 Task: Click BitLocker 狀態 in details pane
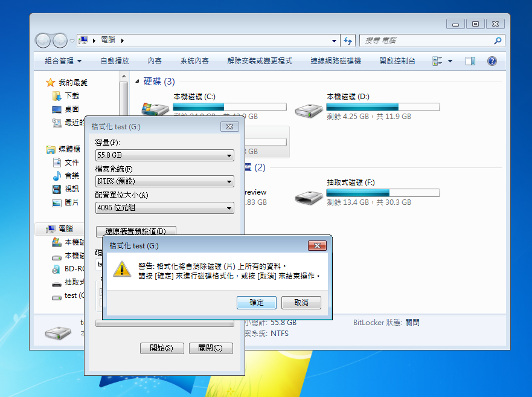coord(386,322)
